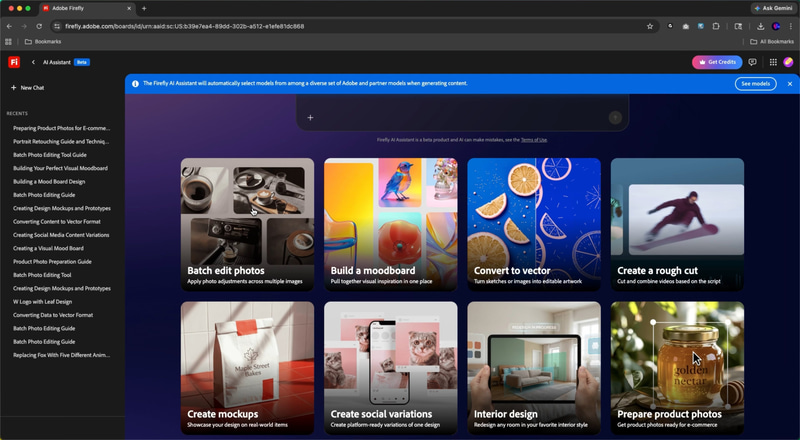Open recent chat Batch Photo Editing Tool
The width and height of the screenshot is (800, 440).
42,275
